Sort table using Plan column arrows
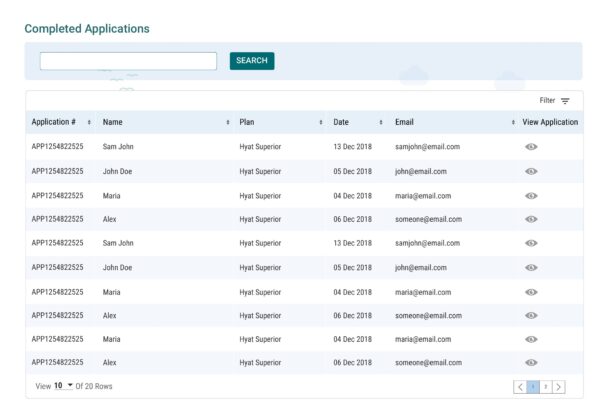This screenshot has height=400, width=600. click(x=321, y=122)
